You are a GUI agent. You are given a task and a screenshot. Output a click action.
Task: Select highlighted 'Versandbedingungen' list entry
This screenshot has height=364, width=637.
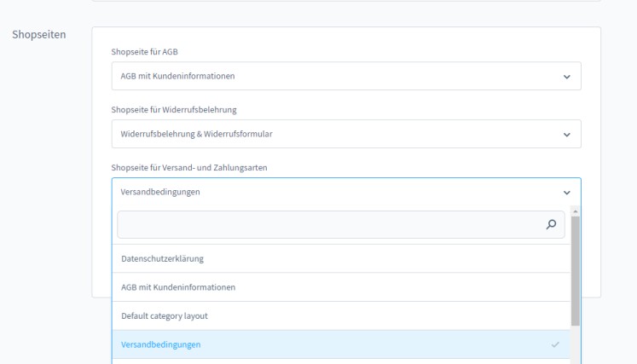(x=161, y=344)
